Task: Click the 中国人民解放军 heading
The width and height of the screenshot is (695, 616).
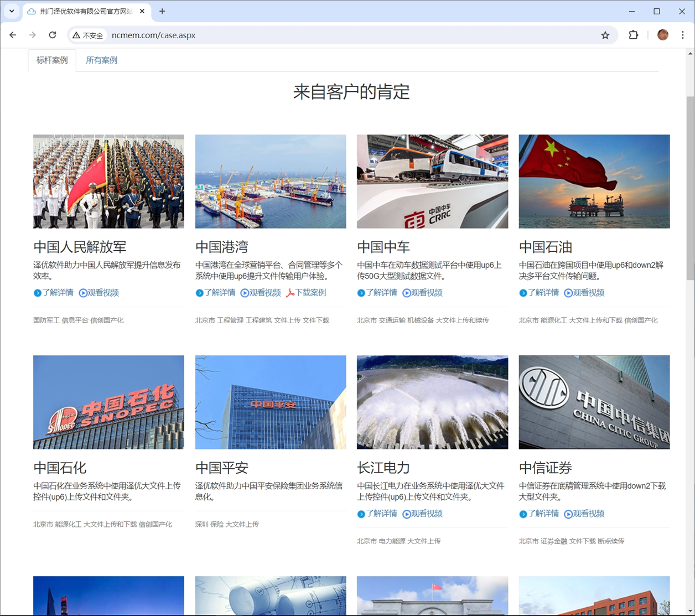Action: [80, 247]
